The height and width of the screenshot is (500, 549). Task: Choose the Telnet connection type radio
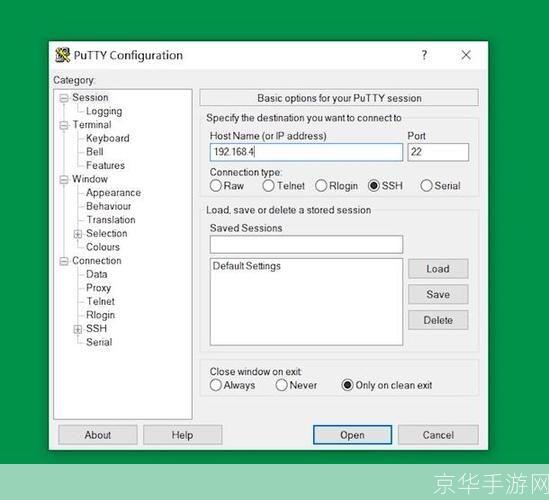[x=268, y=186]
